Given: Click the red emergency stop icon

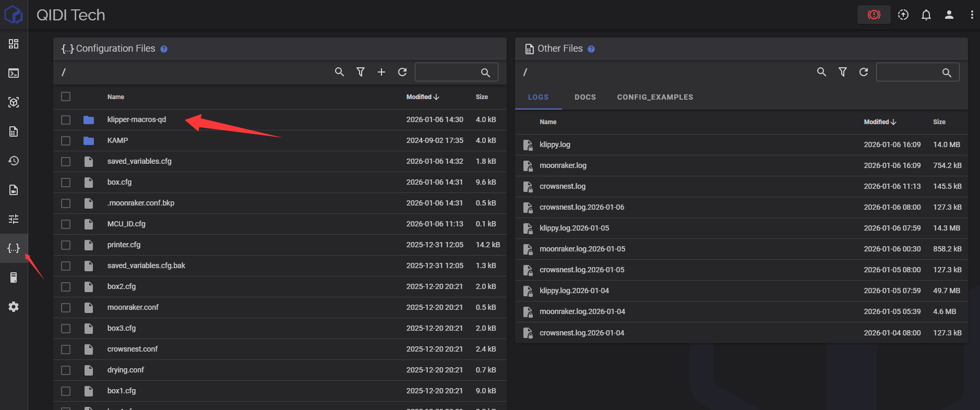Looking at the screenshot, I should point(874,15).
